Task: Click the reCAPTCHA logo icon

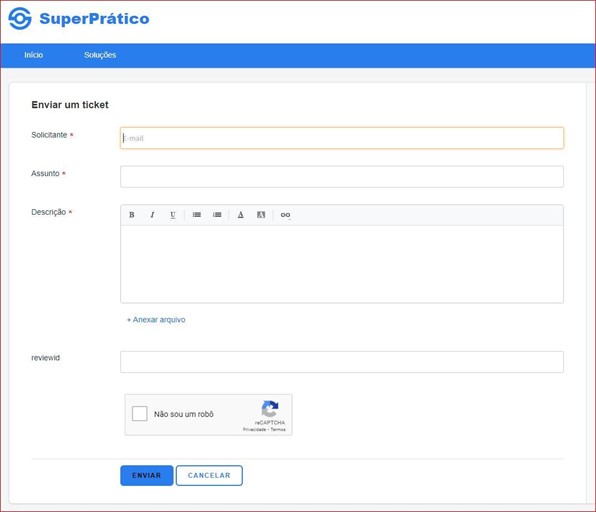Action: click(x=270, y=409)
